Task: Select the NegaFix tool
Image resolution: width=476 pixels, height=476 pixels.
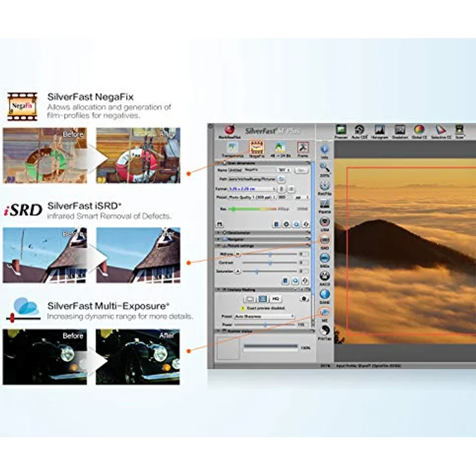Action: click(x=257, y=148)
